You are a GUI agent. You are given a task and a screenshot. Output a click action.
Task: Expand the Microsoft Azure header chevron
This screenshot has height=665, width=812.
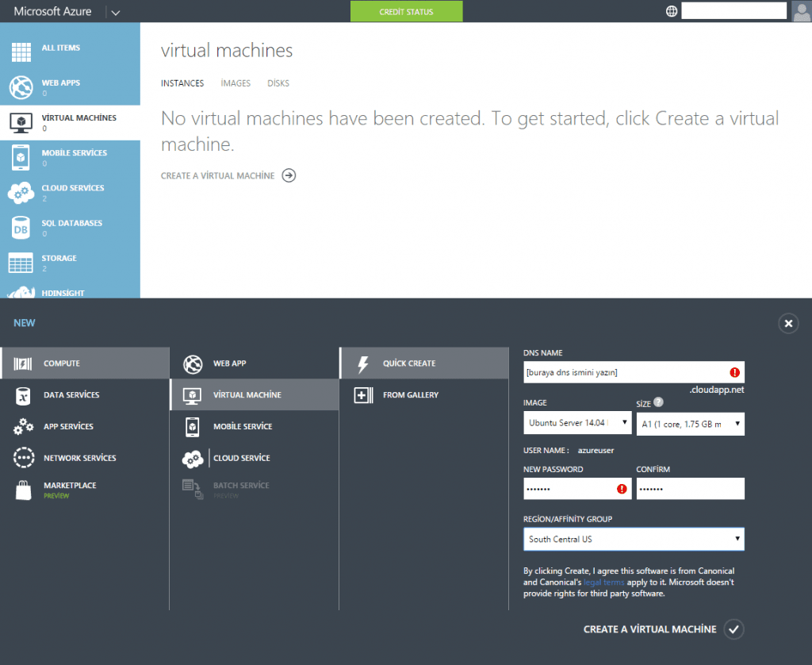point(116,12)
